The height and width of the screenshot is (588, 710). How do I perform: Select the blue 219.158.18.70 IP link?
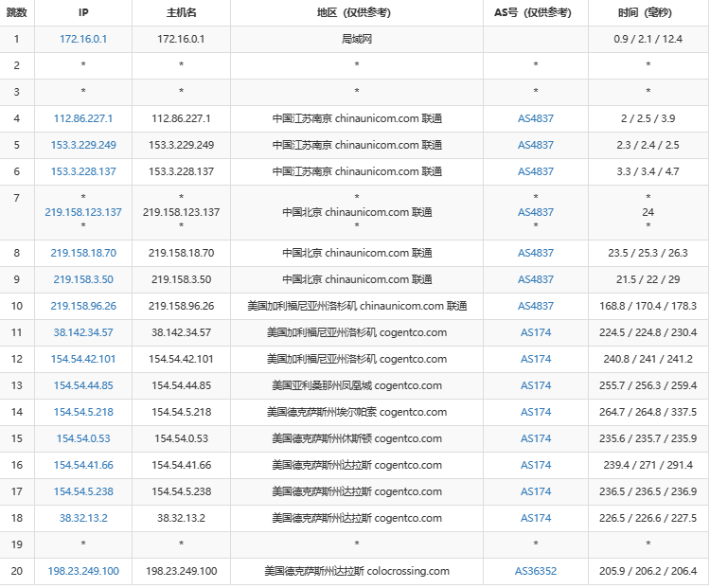point(83,253)
